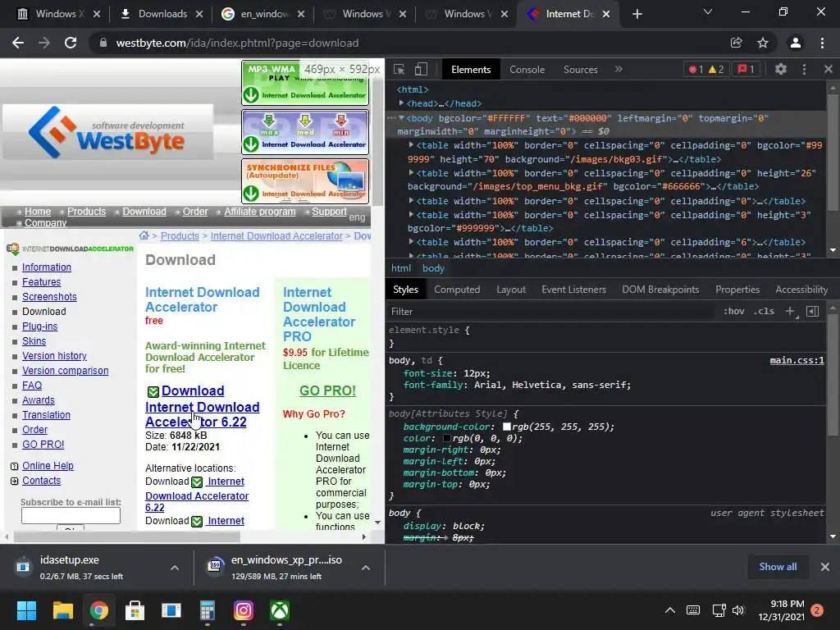This screenshot has width=840, height=630.
Task: Open the Chrome profile icon
Action: [x=796, y=43]
